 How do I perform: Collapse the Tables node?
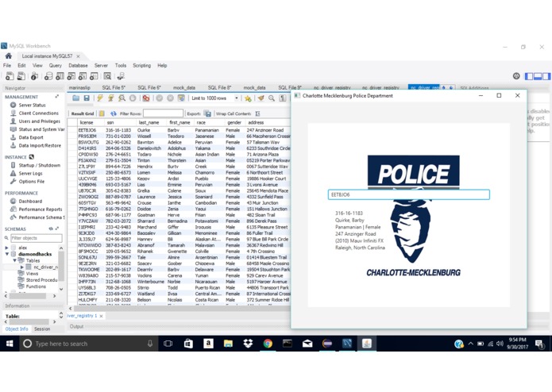(x=15, y=260)
